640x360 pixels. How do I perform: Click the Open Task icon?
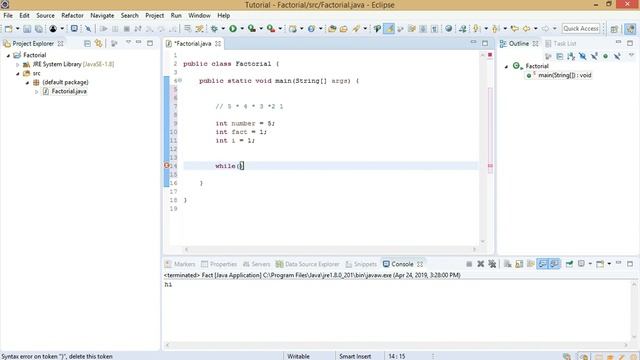tap(344, 29)
